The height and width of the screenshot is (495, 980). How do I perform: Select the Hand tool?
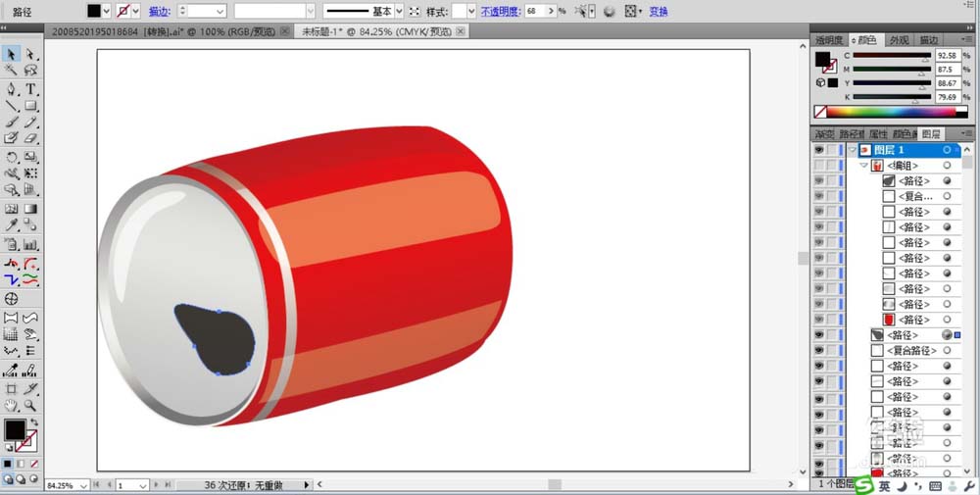(12, 405)
